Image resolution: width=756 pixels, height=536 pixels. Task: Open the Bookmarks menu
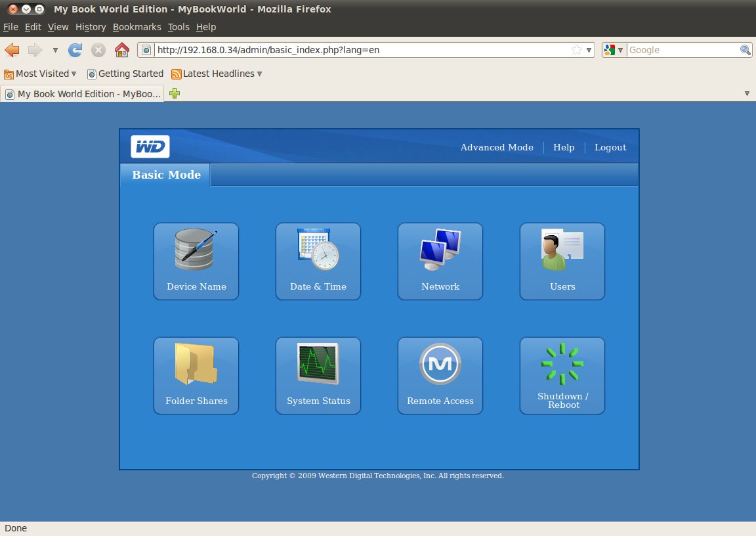tap(136, 27)
